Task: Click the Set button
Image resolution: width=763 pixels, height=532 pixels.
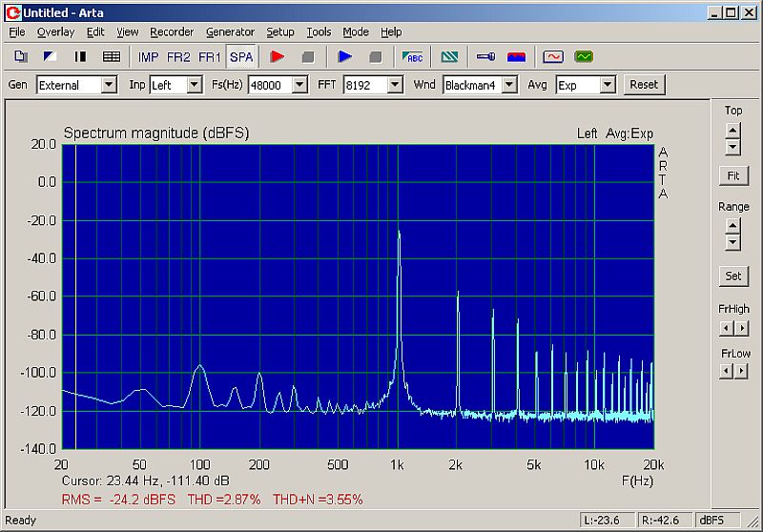Action: (x=733, y=276)
